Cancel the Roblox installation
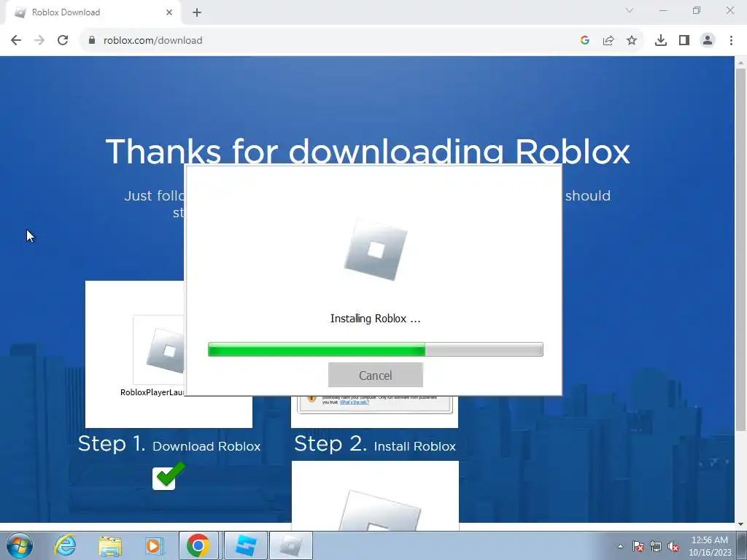This screenshot has height=560, width=747. pos(376,376)
